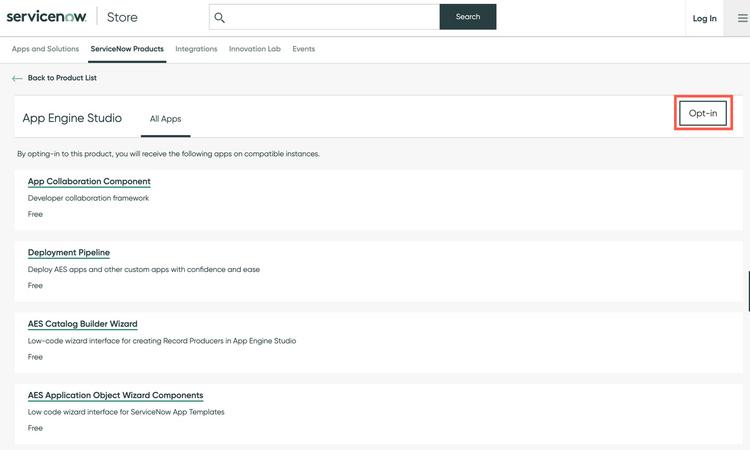Viewport: 750px width, 450px height.
Task: Click Log In
Action: pos(705,18)
